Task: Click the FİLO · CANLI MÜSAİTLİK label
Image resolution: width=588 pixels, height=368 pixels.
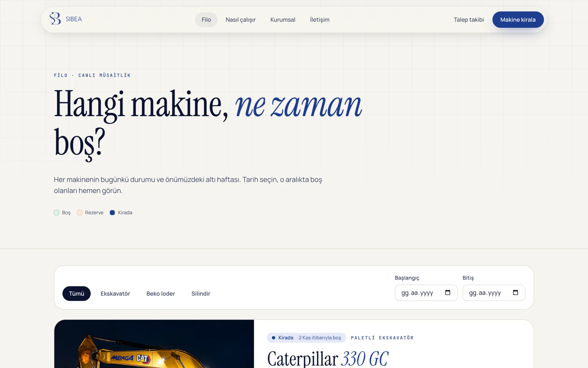Action: (92, 75)
